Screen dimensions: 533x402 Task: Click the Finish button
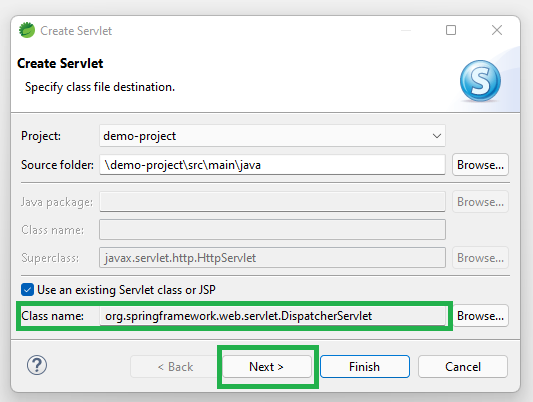click(x=365, y=367)
